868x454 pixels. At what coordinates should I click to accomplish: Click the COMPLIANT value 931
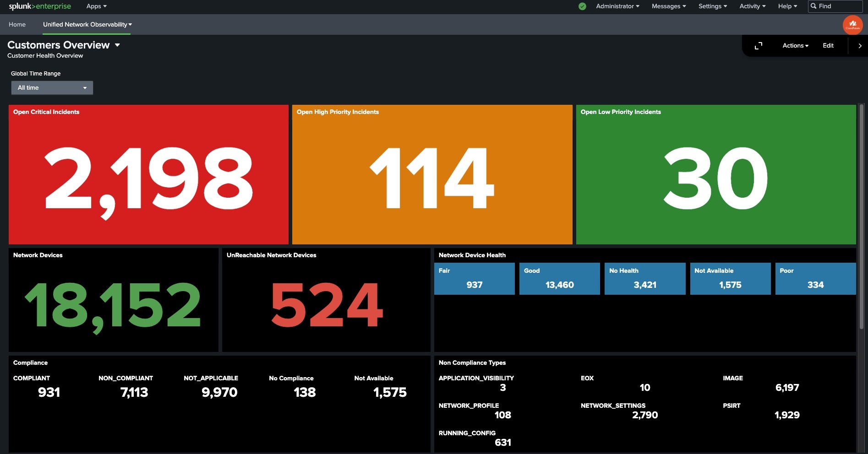[49, 393]
